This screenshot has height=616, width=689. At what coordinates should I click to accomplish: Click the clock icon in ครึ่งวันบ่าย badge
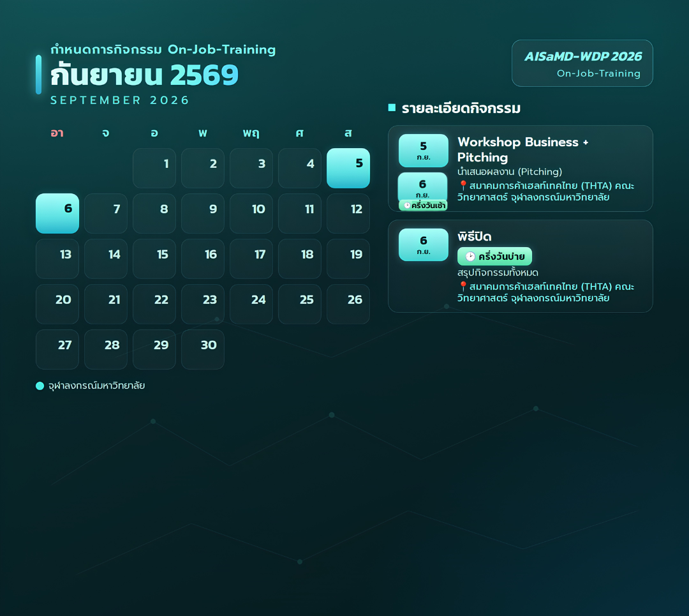pos(470,257)
